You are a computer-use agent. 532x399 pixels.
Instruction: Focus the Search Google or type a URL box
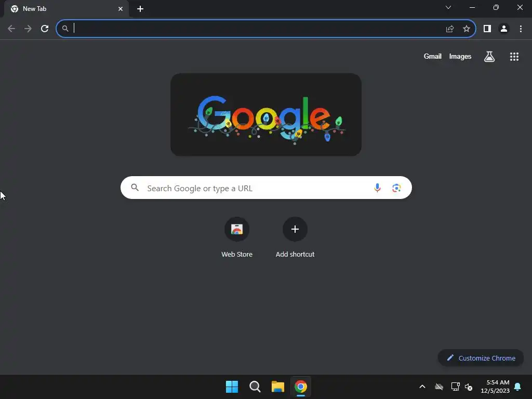coord(267,188)
